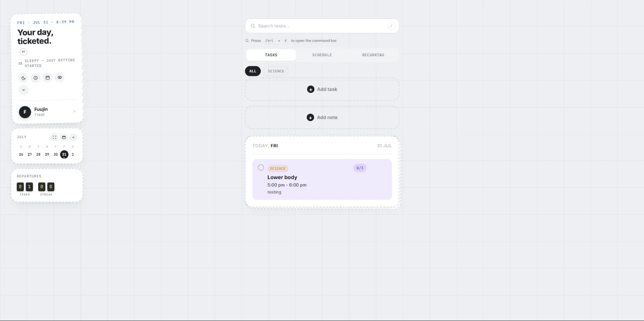644x321 pixels.
Task: Open the Lower body task card
Action: point(322,179)
